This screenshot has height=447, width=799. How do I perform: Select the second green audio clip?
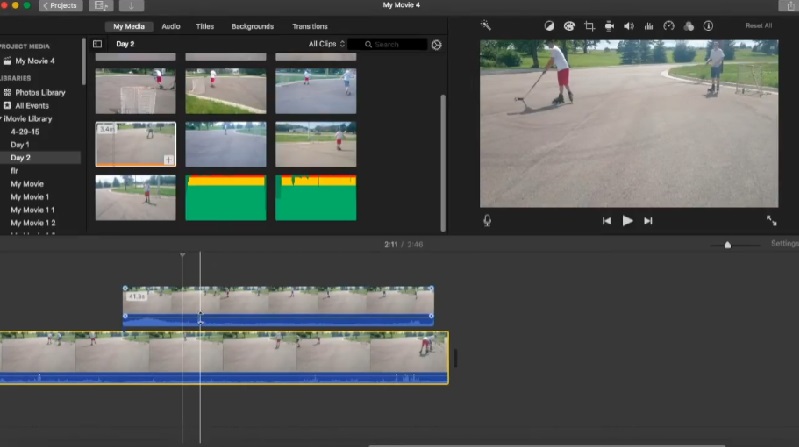coord(316,198)
